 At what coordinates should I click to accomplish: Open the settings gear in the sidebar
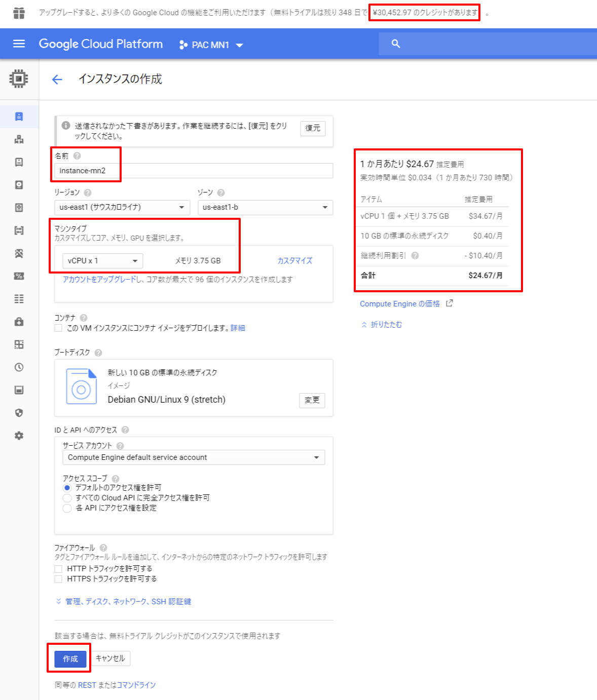click(x=19, y=436)
